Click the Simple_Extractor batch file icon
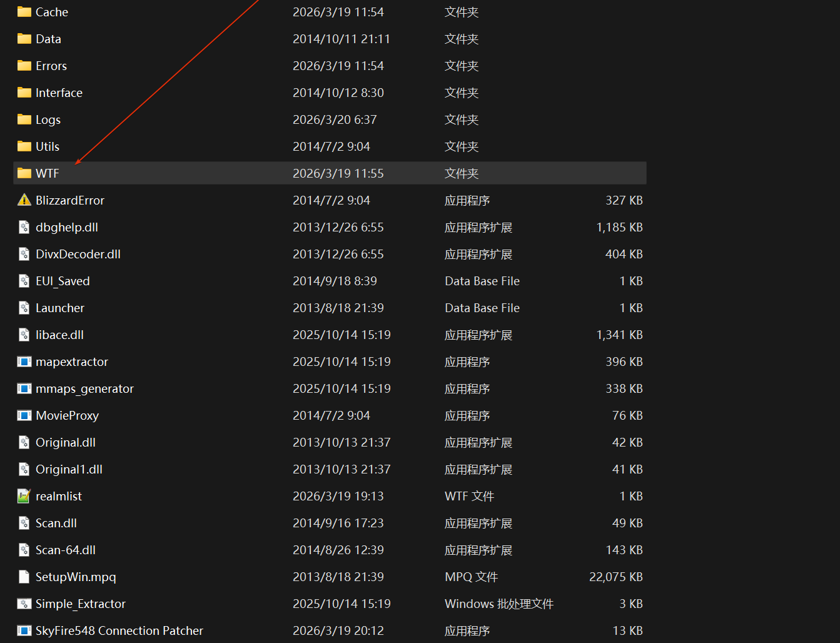Image resolution: width=840 pixels, height=643 pixels. point(24,604)
